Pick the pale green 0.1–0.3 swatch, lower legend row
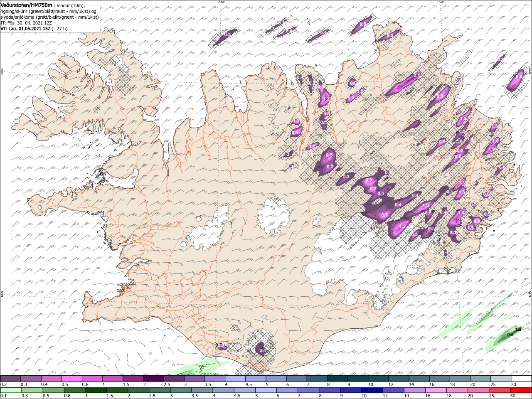Image resolution: width=532 pixels, height=399 pixels. (11, 390)
